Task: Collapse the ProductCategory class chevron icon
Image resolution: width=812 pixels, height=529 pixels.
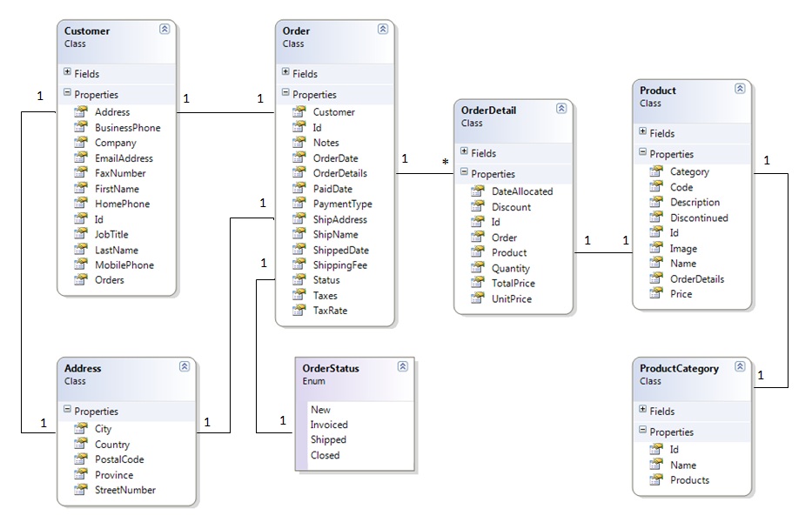Action: pos(740,366)
